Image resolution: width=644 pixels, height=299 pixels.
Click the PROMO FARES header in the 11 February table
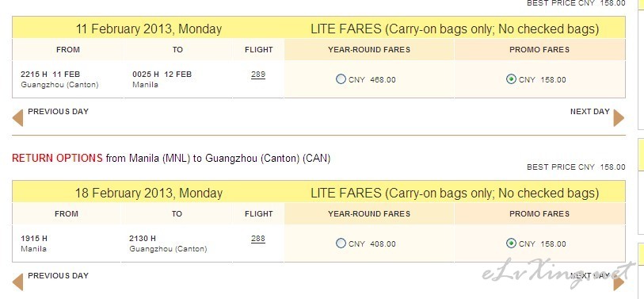(x=539, y=50)
